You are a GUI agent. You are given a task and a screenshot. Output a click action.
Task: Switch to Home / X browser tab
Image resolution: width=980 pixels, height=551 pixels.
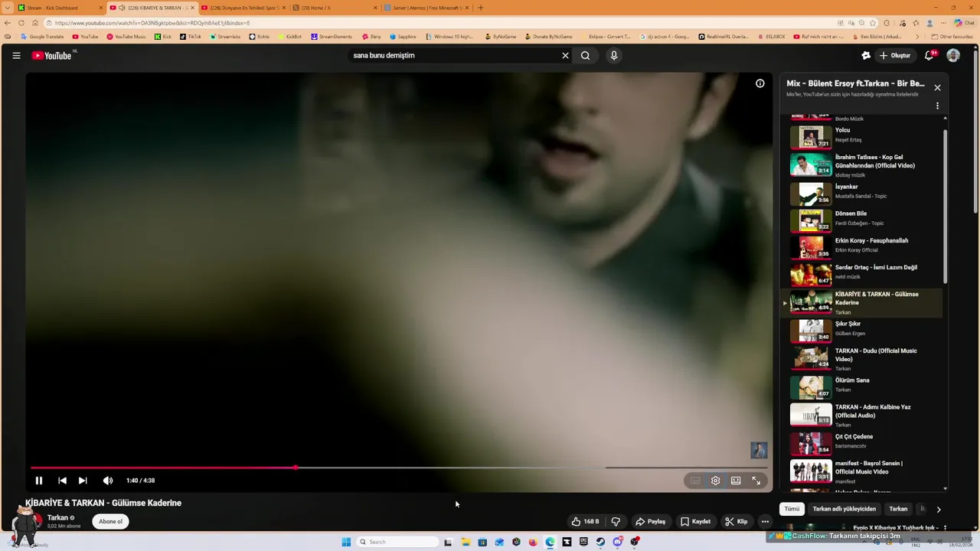pyautogui.click(x=335, y=8)
